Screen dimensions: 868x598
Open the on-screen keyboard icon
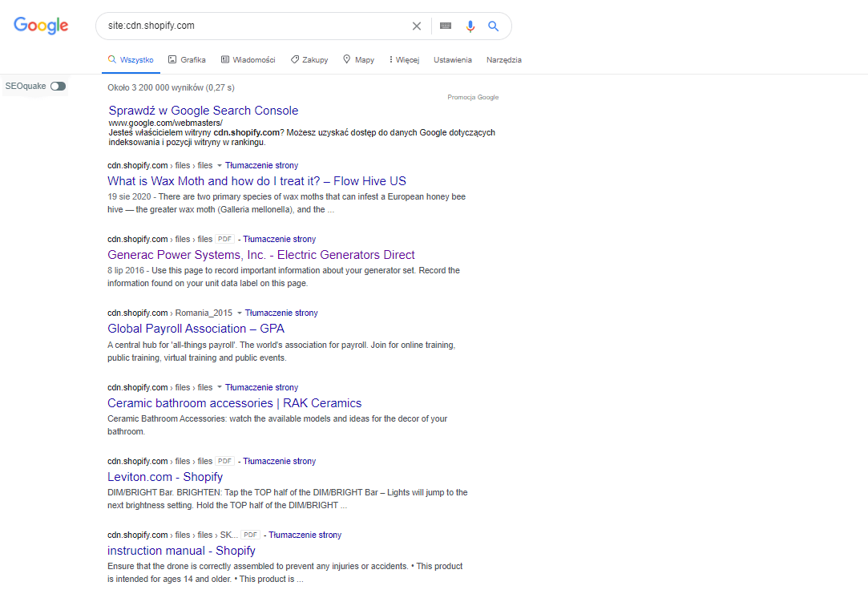pos(446,26)
